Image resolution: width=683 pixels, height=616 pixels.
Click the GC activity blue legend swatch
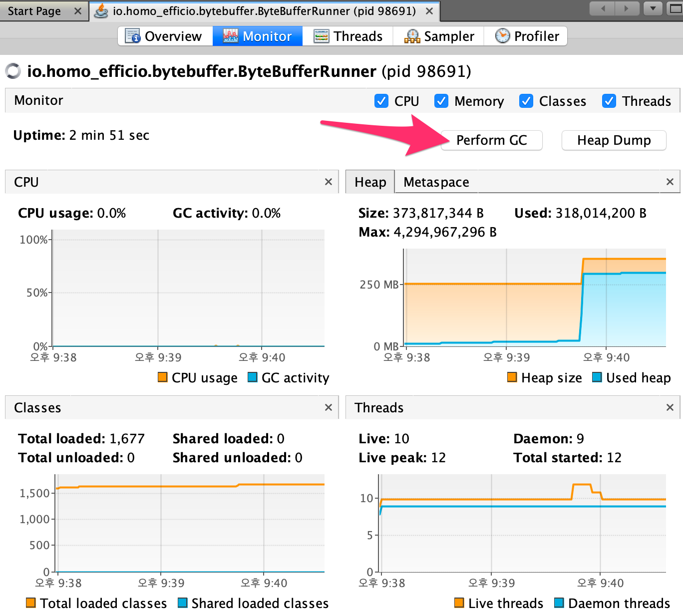pyautogui.click(x=253, y=377)
